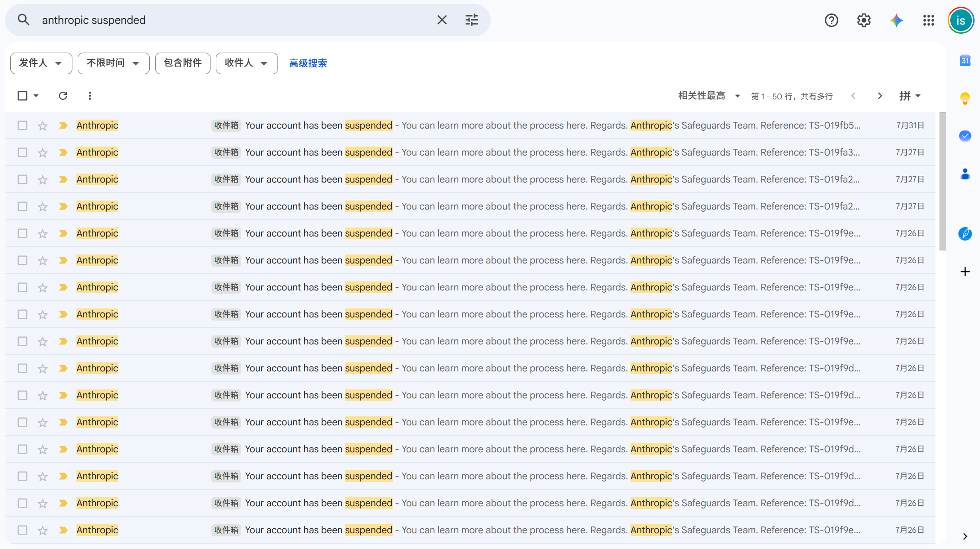
Task: Click the 高级搜索 link
Action: 308,63
